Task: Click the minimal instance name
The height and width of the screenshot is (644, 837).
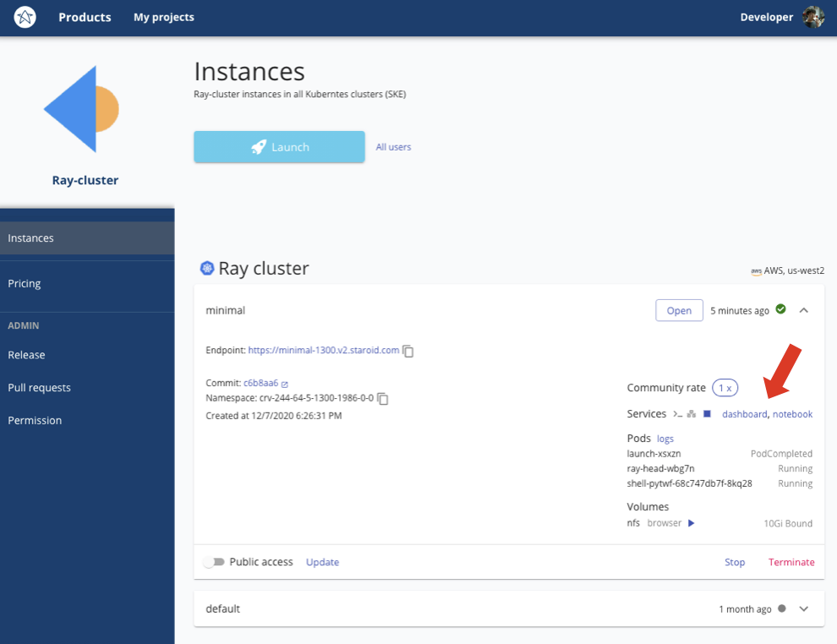Action: [x=225, y=310]
